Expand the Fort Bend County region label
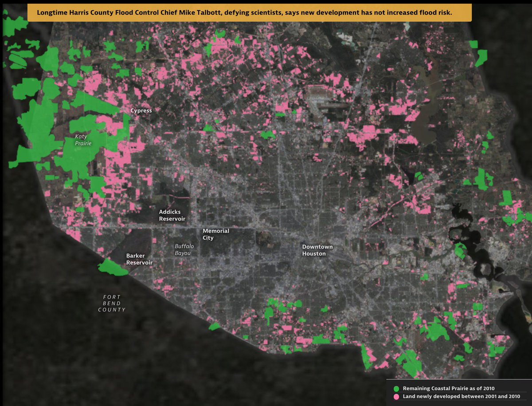The height and width of the screenshot is (406, 532). [112, 303]
